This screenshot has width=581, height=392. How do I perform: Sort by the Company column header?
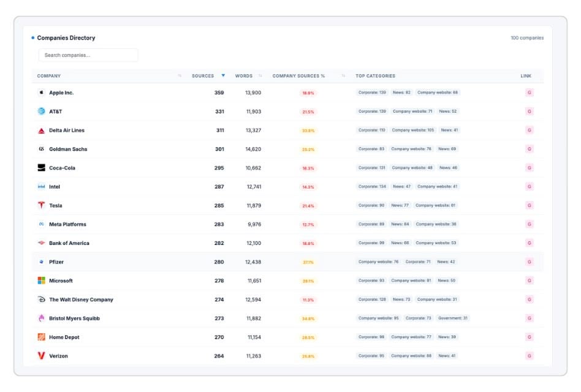tap(49, 76)
